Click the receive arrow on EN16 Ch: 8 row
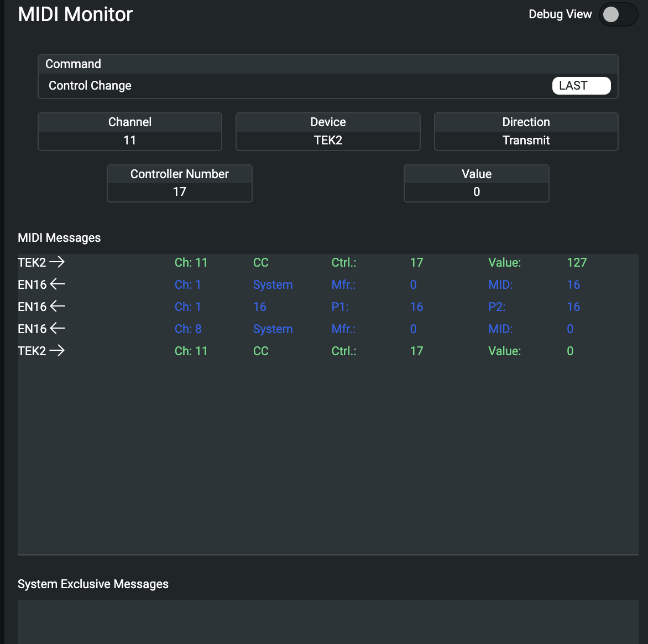This screenshot has width=648, height=644. (x=58, y=329)
